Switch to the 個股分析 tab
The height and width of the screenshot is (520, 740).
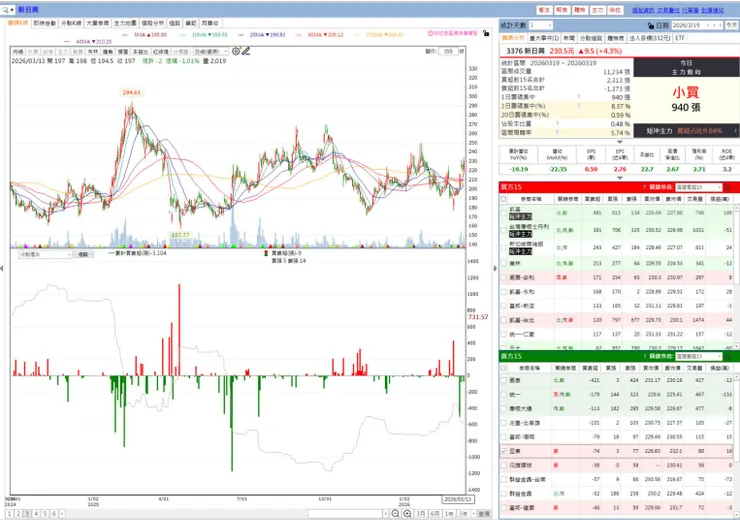pyautogui.click(x=152, y=23)
